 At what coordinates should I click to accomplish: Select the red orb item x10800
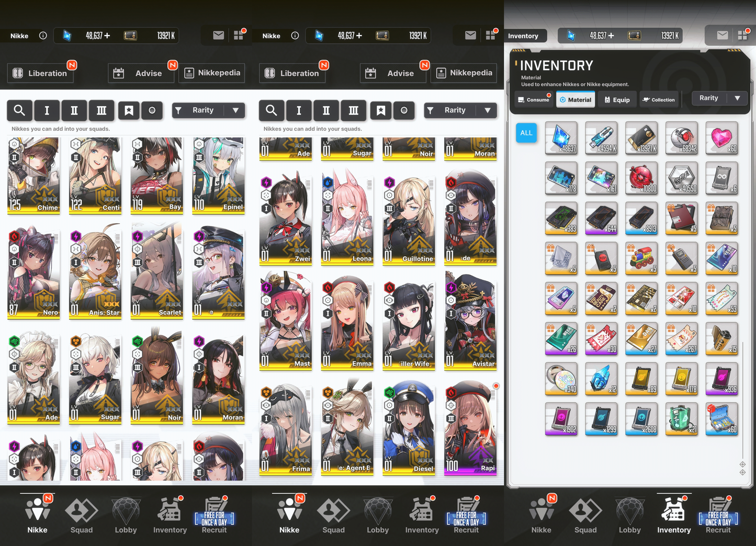point(642,178)
